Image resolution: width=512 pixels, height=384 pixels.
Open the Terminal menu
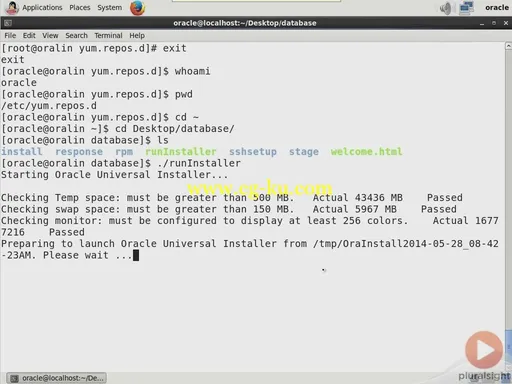point(108,35)
